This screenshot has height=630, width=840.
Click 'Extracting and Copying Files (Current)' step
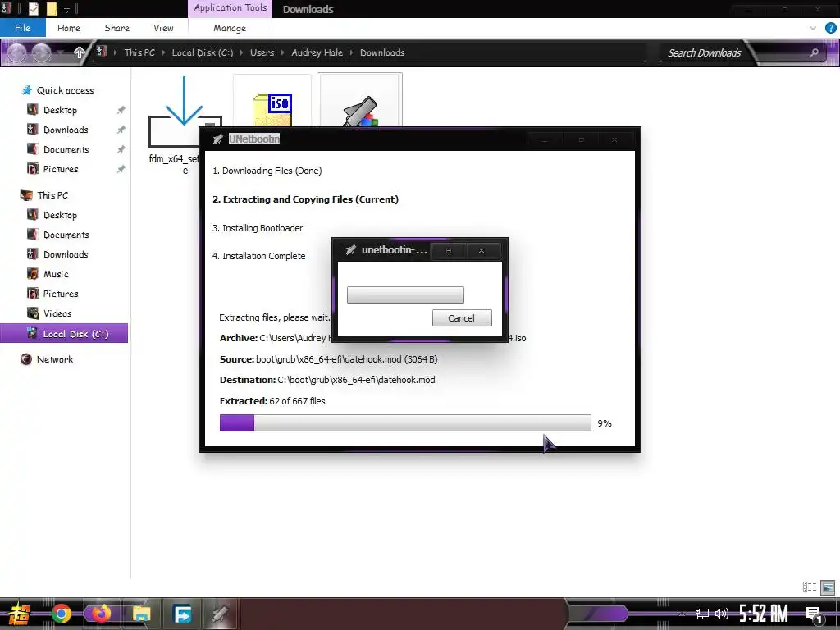click(x=305, y=199)
